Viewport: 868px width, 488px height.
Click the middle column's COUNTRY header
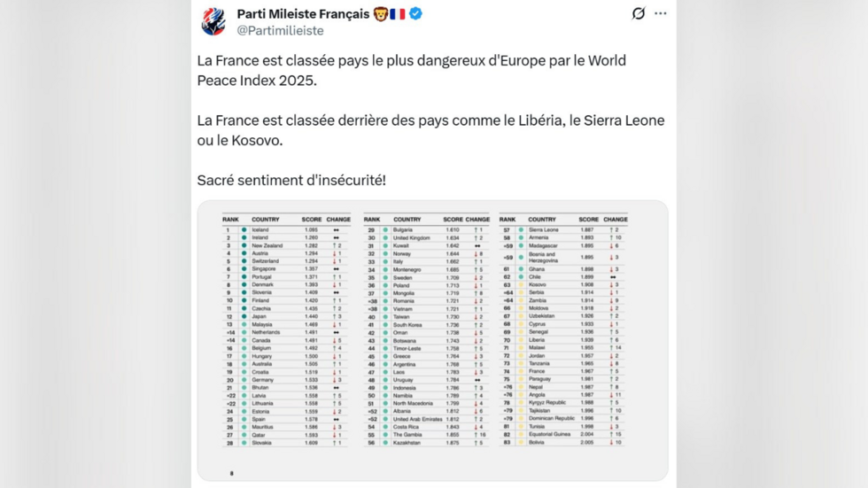(407, 219)
